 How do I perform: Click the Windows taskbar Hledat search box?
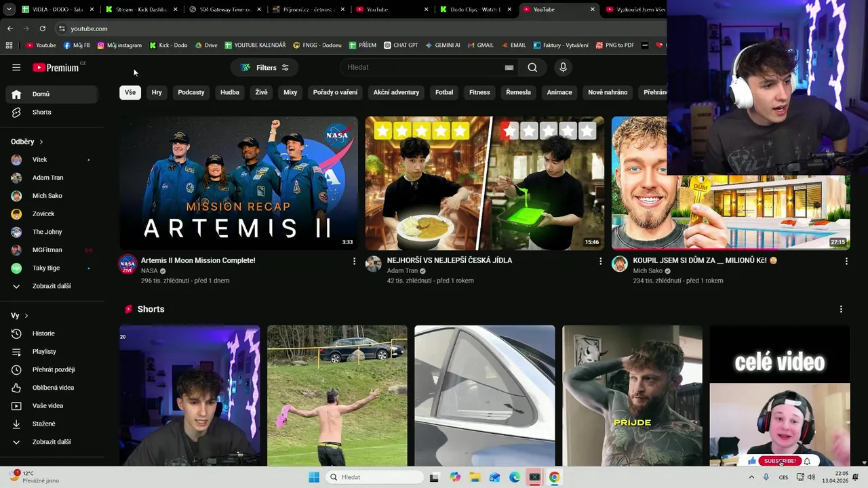click(x=375, y=477)
